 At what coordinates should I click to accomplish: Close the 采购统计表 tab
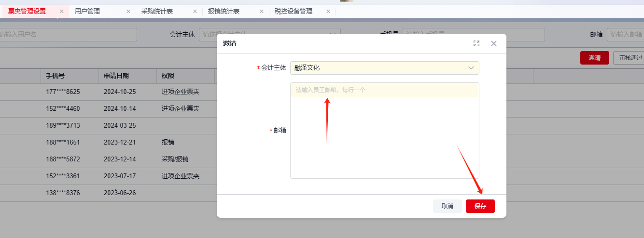tap(195, 12)
